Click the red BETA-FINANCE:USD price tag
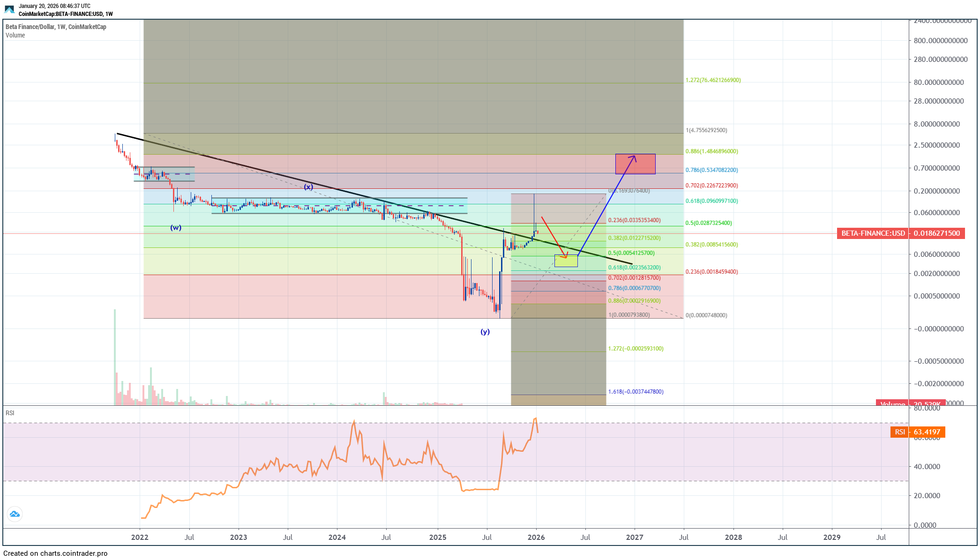 point(873,233)
